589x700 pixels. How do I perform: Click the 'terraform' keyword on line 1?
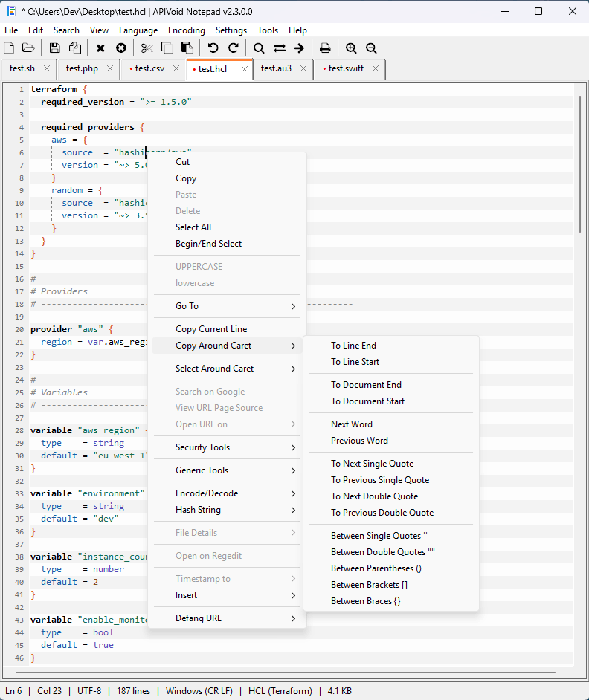point(54,89)
